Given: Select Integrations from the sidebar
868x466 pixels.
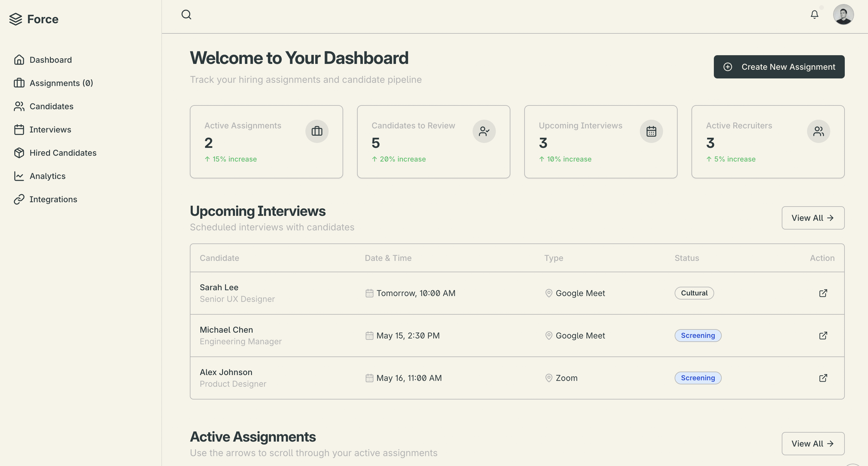Looking at the screenshot, I should tap(53, 199).
